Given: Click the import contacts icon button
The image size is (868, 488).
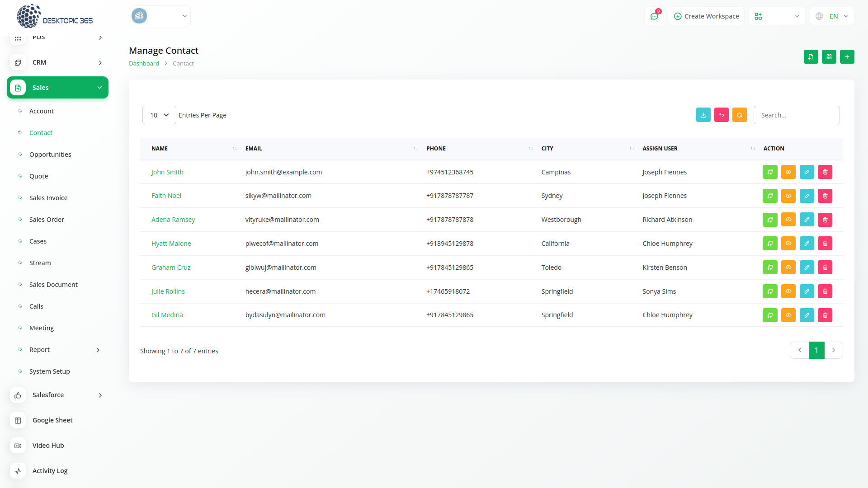Looking at the screenshot, I should coord(811,57).
